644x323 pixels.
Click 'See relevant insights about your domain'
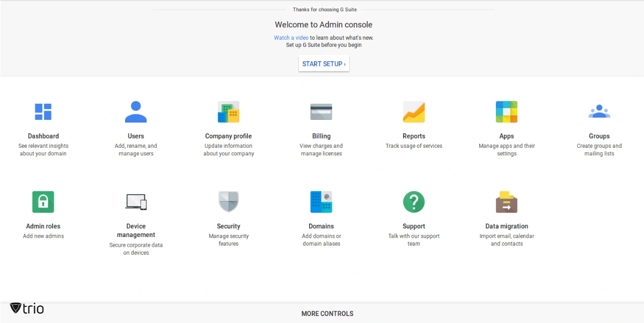coord(43,150)
